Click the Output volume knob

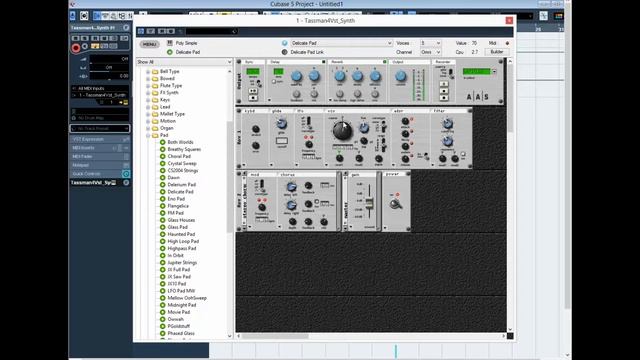pyautogui.click(x=401, y=76)
